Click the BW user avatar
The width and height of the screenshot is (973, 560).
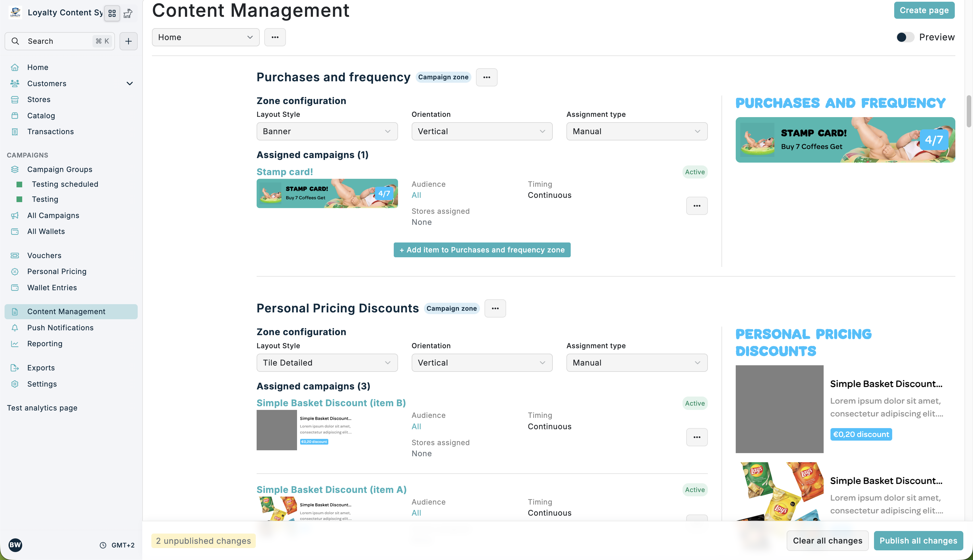pos(15,545)
